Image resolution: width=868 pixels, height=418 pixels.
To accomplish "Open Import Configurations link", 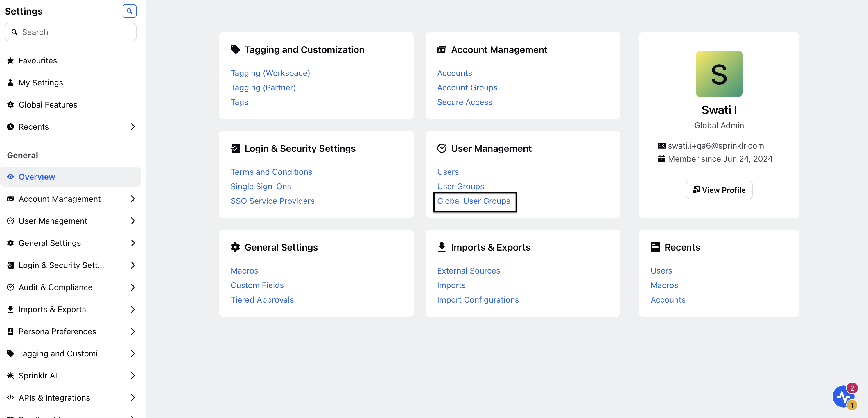I will (478, 299).
